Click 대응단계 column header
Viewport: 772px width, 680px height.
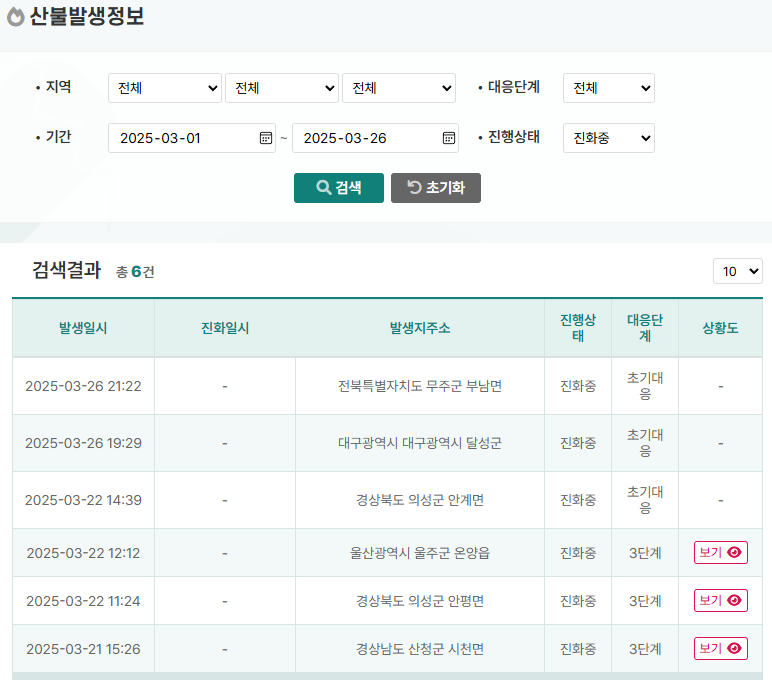[x=645, y=328]
